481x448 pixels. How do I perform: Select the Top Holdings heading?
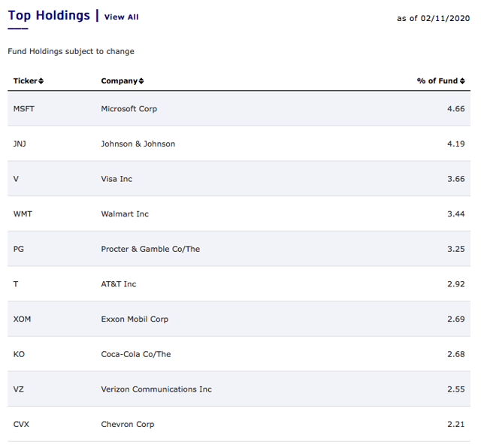[x=49, y=15]
